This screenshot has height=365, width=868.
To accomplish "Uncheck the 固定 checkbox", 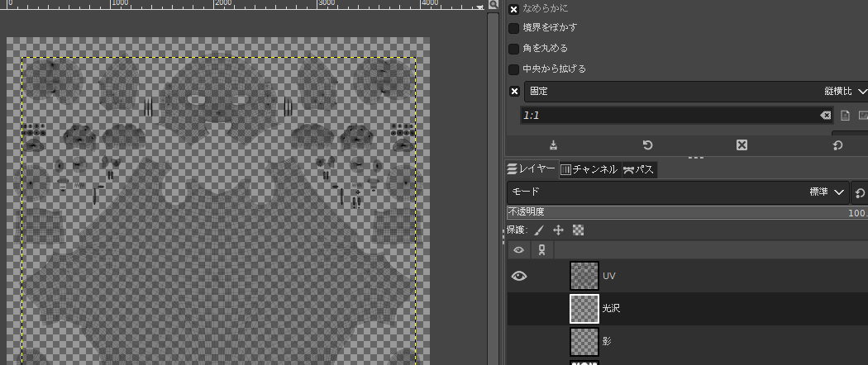I will [513, 91].
